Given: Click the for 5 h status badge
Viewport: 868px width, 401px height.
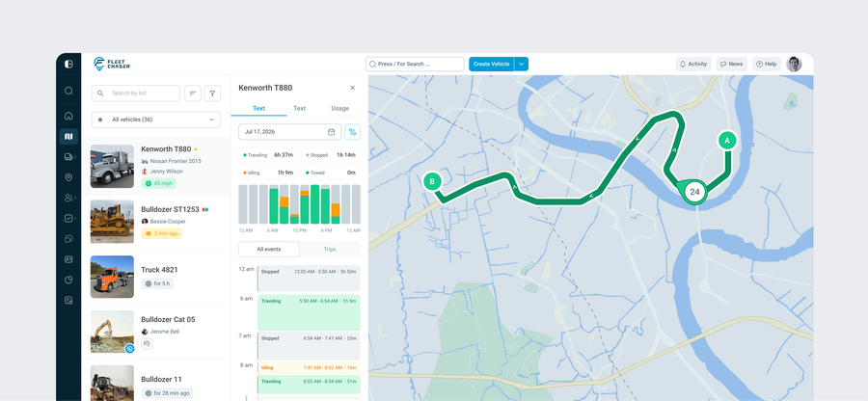Looking at the screenshot, I should click(x=157, y=283).
